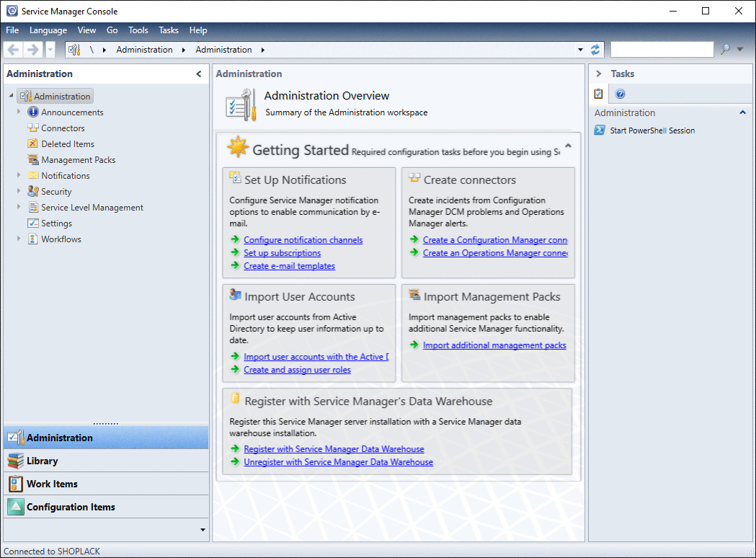Click the Workflows icon in tree
This screenshot has height=558, width=756.
pyautogui.click(x=32, y=239)
